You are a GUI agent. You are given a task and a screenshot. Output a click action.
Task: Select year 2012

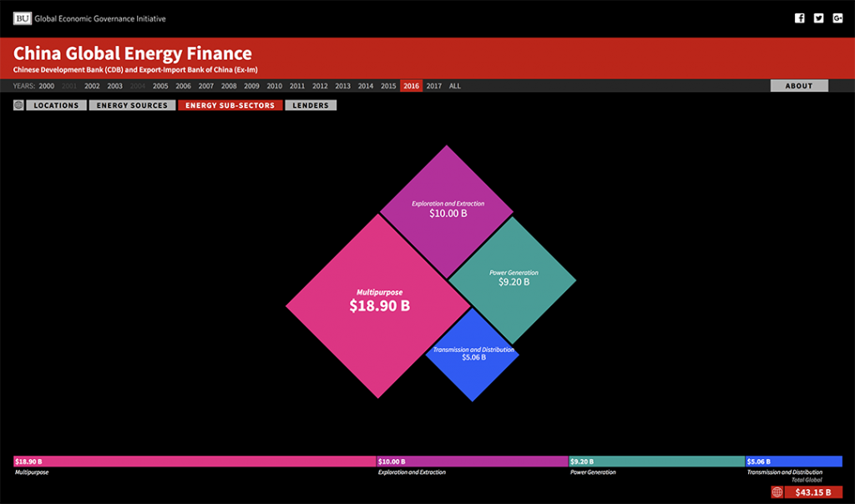pos(320,86)
